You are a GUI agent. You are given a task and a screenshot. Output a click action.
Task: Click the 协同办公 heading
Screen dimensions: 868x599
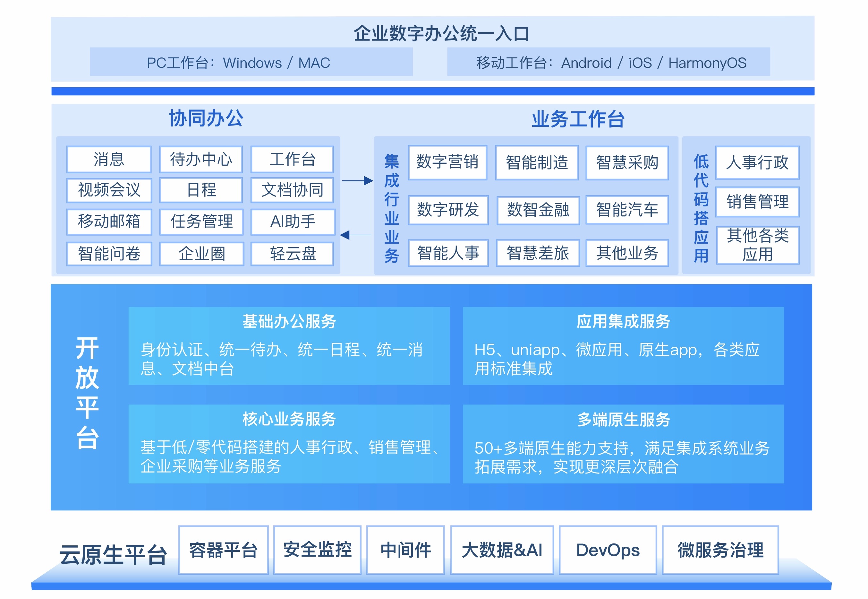206,118
